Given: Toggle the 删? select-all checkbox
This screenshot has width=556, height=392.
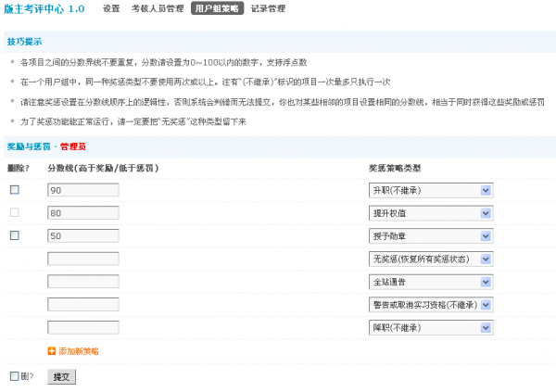Looking at the screenshot, I should tap(15, 376).
